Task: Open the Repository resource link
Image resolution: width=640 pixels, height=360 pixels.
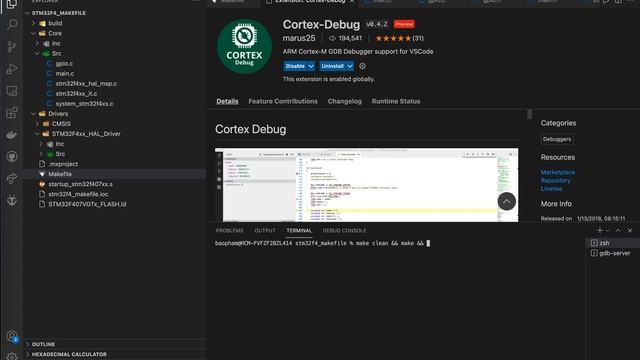Action: pos(556,180)
